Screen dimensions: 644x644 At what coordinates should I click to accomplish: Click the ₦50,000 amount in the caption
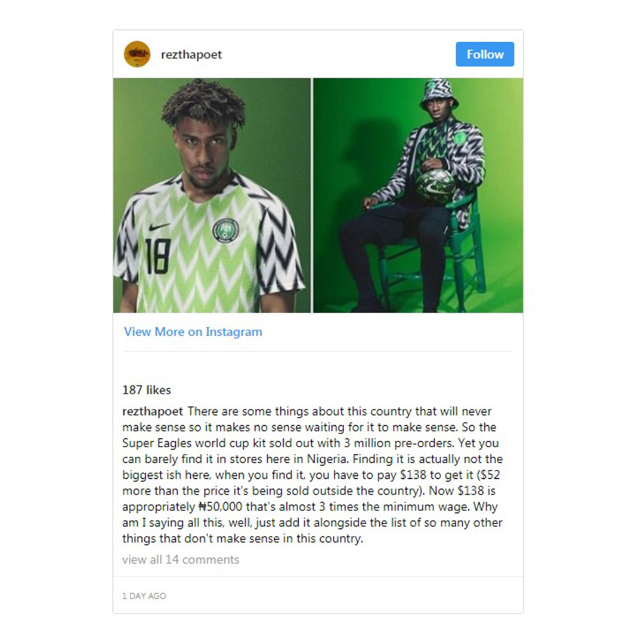[x=220, y=507]
